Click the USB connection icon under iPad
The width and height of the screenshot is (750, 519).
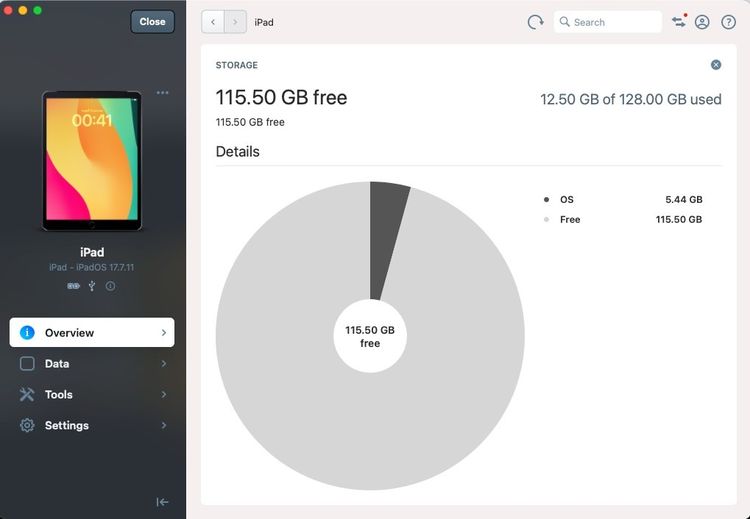point(92,286)
